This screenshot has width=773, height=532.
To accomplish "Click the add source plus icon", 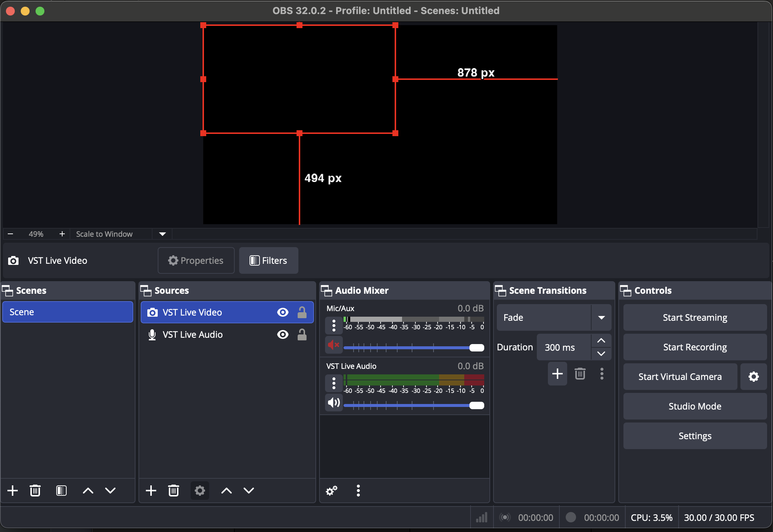I will click(151, 491).
